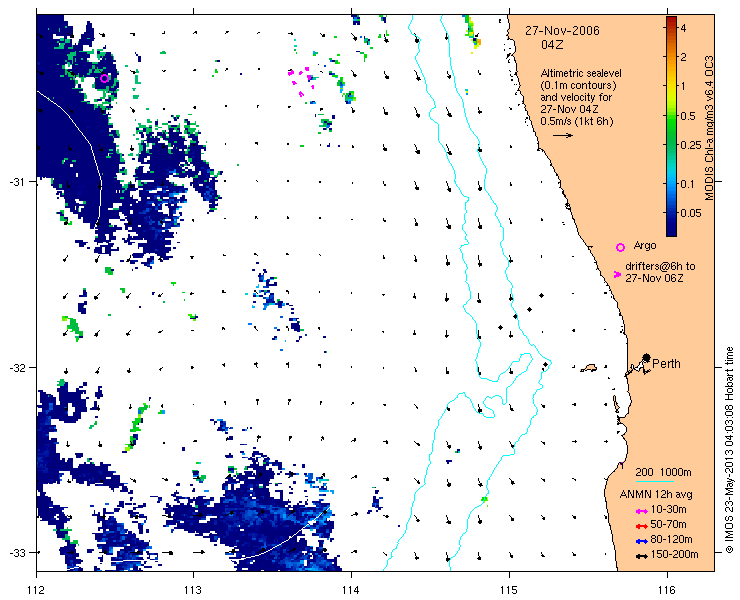The height and width of the screenshot is (600, 740).
Task: Click the latitude axis label -31
Action: (17, 182)
